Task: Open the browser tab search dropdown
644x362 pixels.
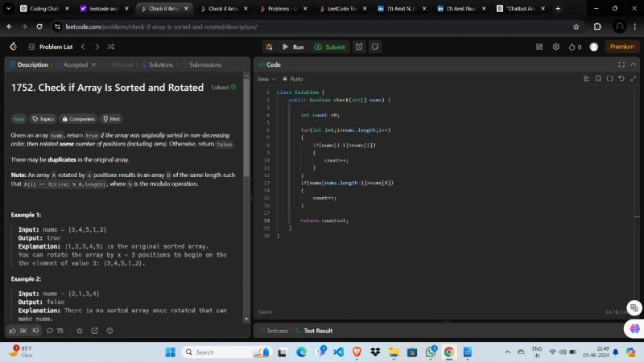Action: coord(8,8)
